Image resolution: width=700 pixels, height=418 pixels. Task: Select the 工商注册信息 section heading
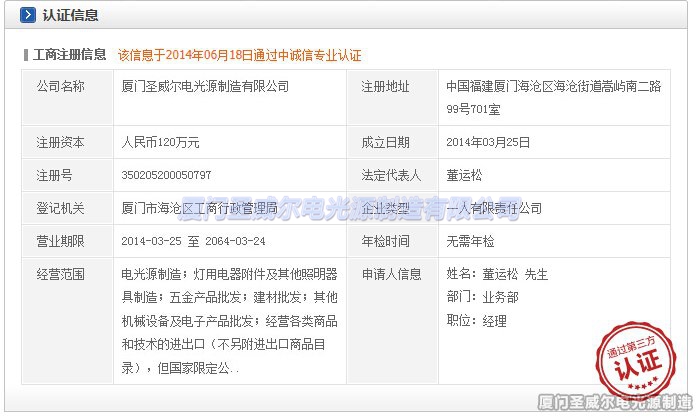coord(69,54)
